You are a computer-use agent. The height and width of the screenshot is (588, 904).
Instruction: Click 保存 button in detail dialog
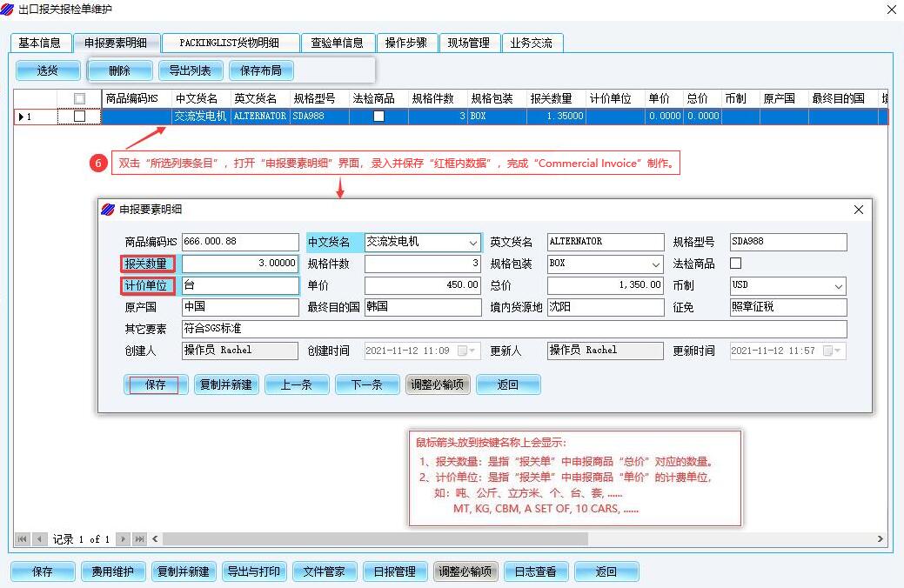(155, 384)
